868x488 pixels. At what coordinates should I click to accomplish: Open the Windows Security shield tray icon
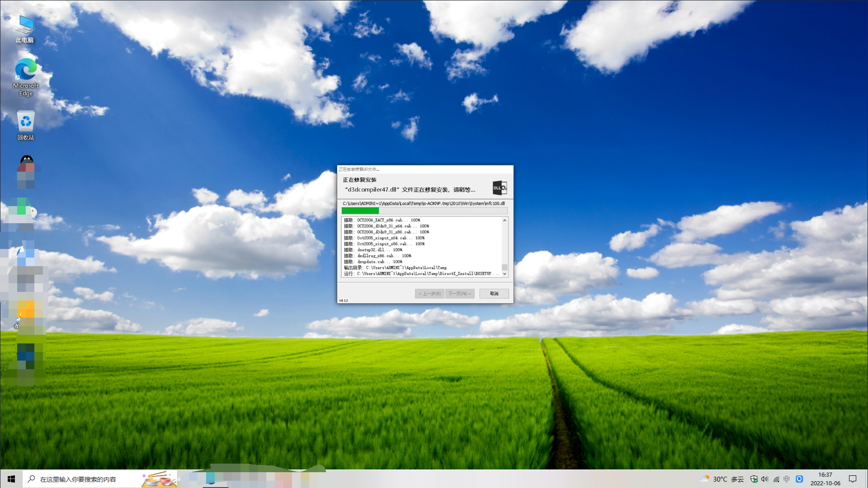coord(754,479)
